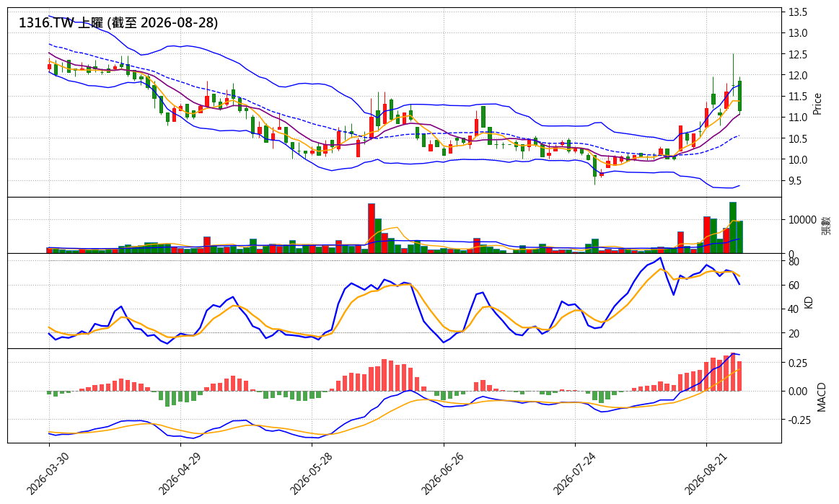This screenshot has width=839, height=504.
Task: Click the 9.5 price tick
Action: [x=795, y=182]
